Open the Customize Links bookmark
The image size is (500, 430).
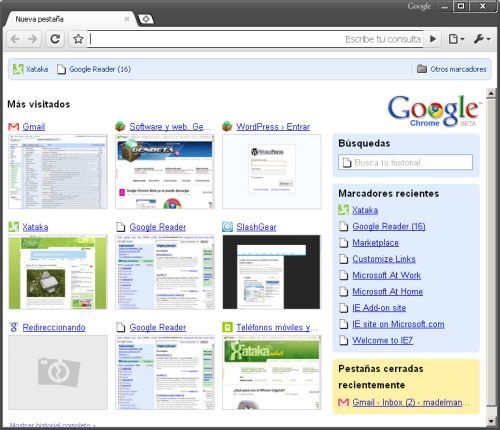384,259
